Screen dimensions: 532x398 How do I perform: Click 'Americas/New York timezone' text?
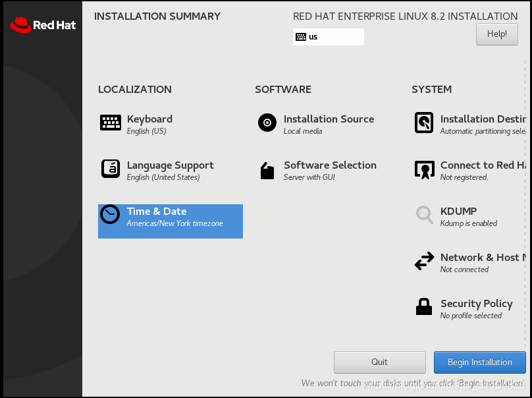tap(174, 223)
